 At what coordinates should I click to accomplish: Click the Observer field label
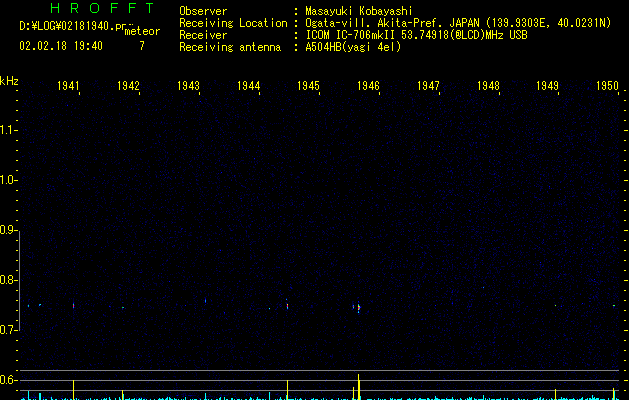tap(203, 11)
